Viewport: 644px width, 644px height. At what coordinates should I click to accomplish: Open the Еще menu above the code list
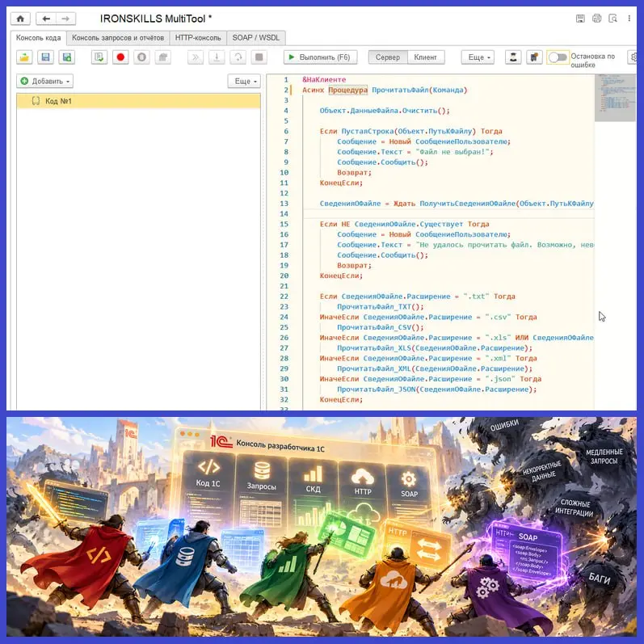(244, 81)
